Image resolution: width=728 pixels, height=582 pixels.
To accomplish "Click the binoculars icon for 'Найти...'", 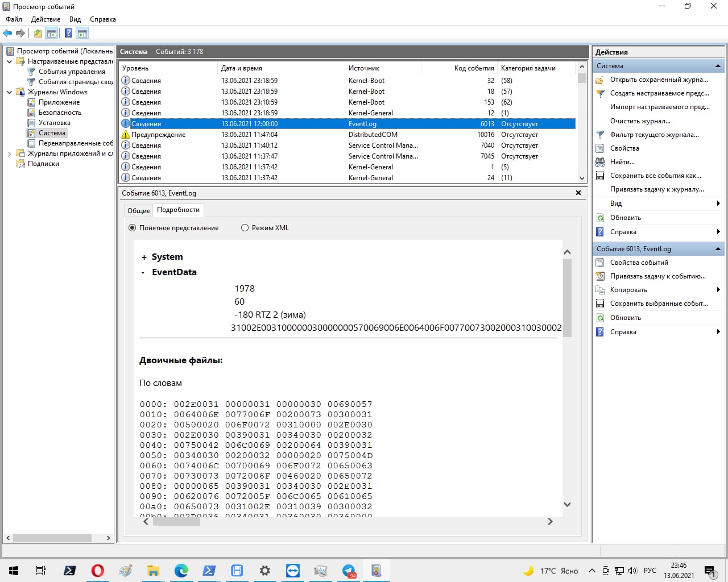I will (599, 162).
